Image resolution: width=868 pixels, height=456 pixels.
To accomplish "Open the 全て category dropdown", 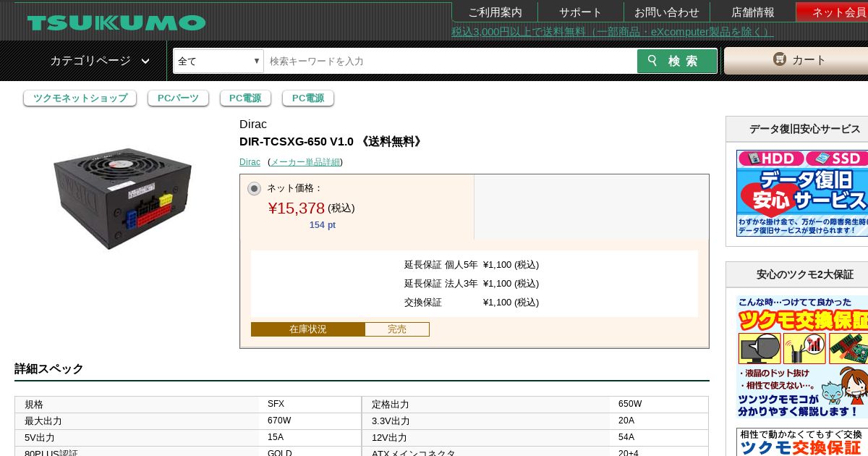I will tap(218, 61).
